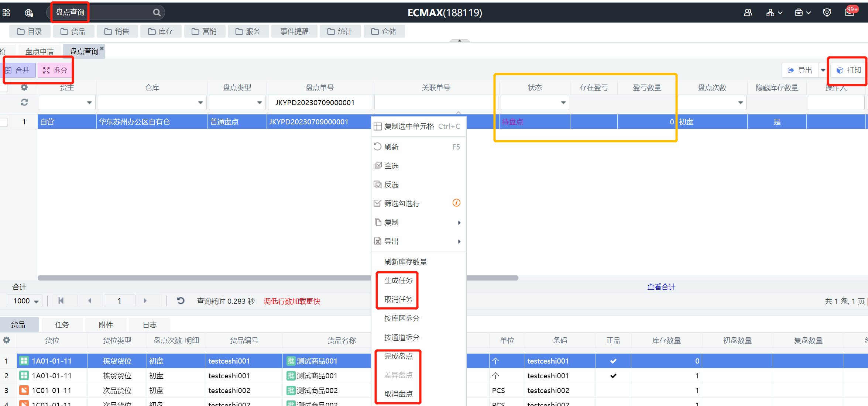Select 按库区拆分 in context menu

coord(402,318)
